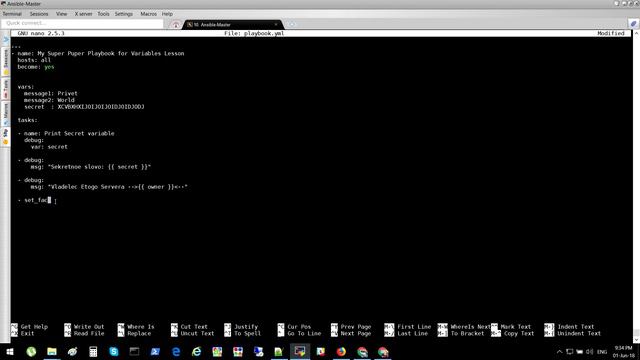Click 'Go To Line' nano shortcut
This screenshot has width=640, height=360.
point(299,333)
